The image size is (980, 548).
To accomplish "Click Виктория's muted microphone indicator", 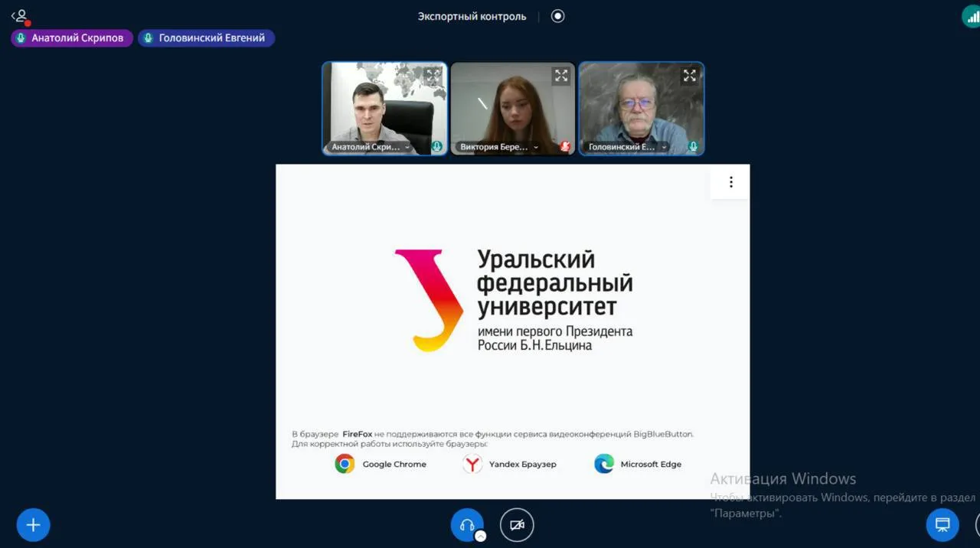I will pyautogui.click(x=565, y=146).
